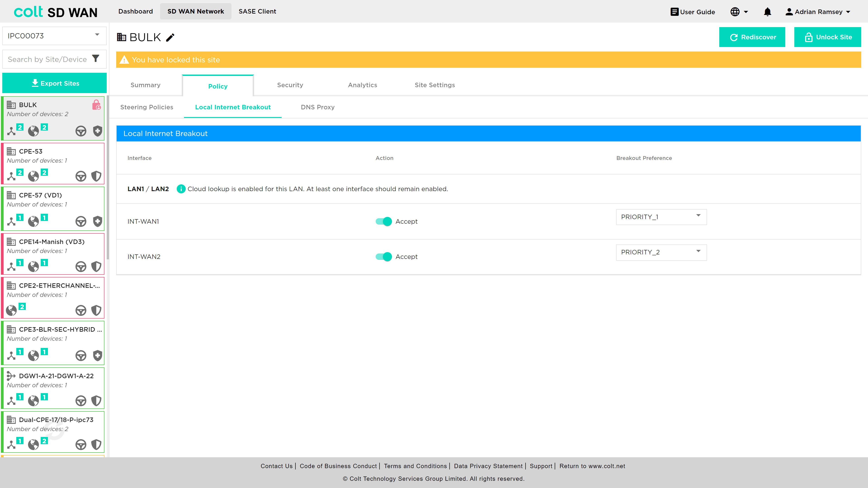Open the Adrian Ramsey user menu
The image size is (868, 488).
[x=818, y=12]
